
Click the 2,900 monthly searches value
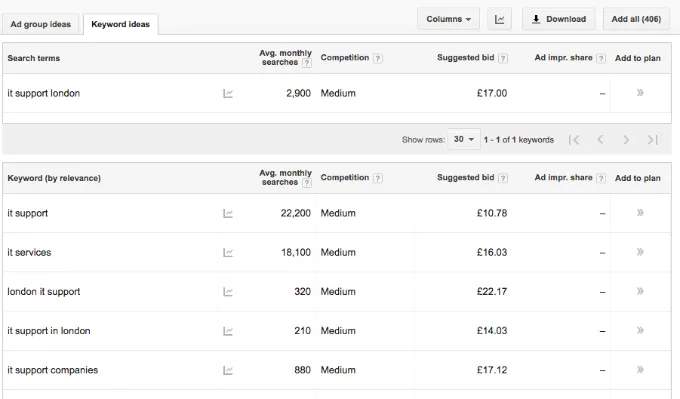pos(298,93)
